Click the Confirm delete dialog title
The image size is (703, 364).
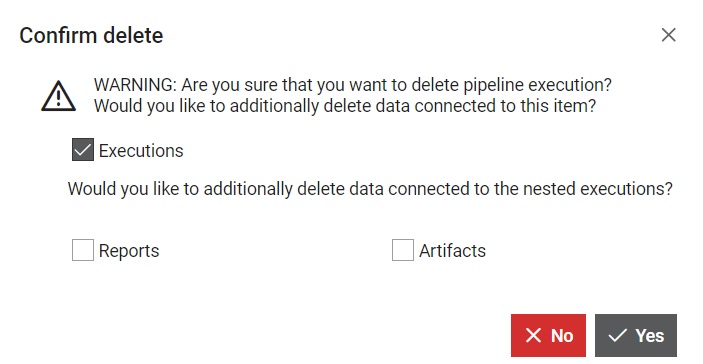[91, 35]
